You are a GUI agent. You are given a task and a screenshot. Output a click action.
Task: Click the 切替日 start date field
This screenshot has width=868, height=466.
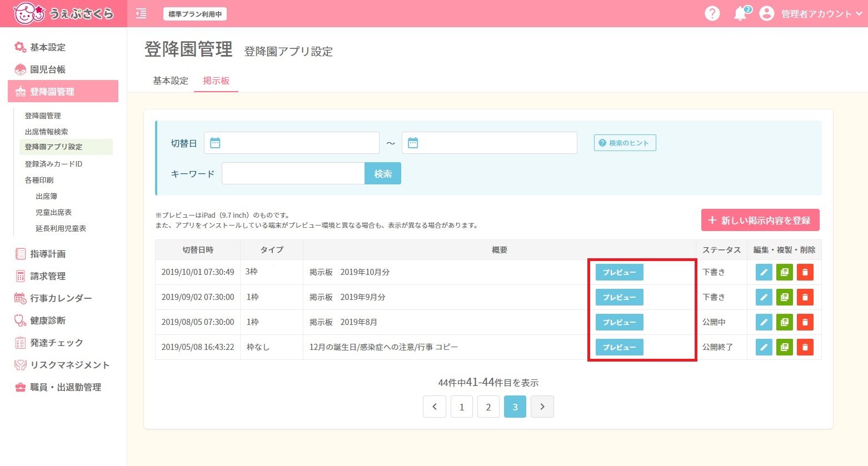[292, 143]
